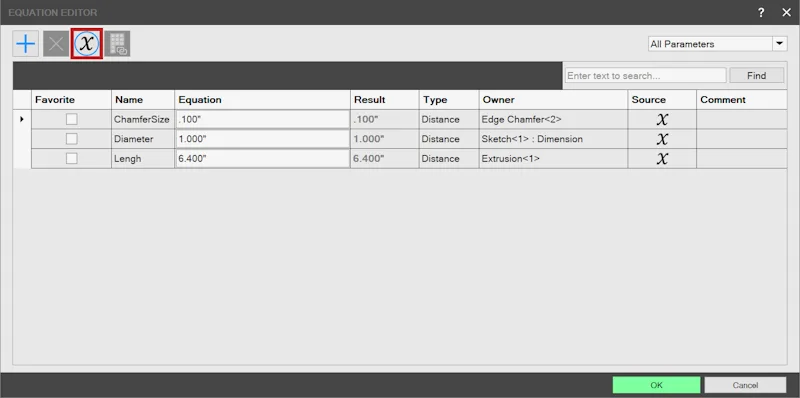Sort by the Type column header

(449, 100)
